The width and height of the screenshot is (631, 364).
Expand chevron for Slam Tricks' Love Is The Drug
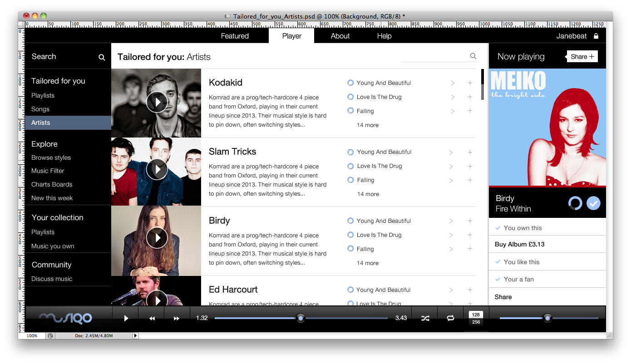click(451, 167)
